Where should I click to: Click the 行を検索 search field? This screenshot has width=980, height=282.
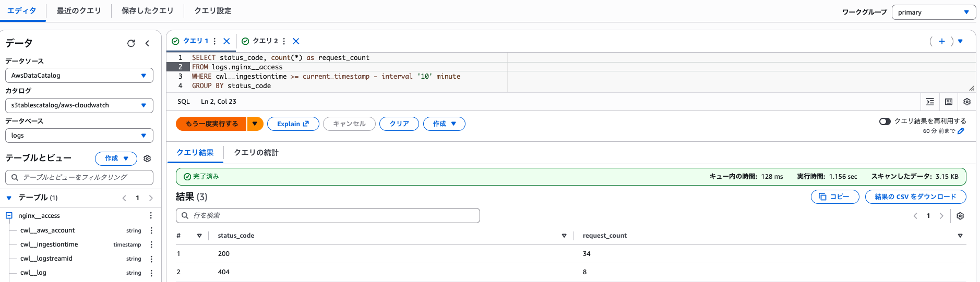coord(328,216)
